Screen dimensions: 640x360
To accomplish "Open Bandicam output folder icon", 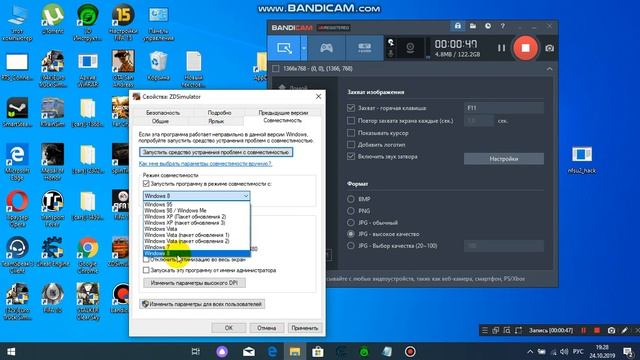I will point(473,26).
